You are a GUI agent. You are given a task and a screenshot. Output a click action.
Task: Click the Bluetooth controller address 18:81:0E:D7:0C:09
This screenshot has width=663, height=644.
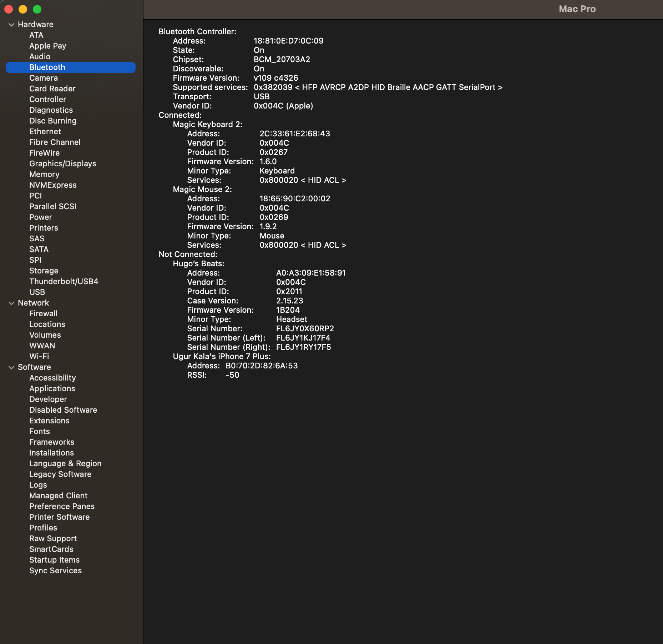(289, 41)
